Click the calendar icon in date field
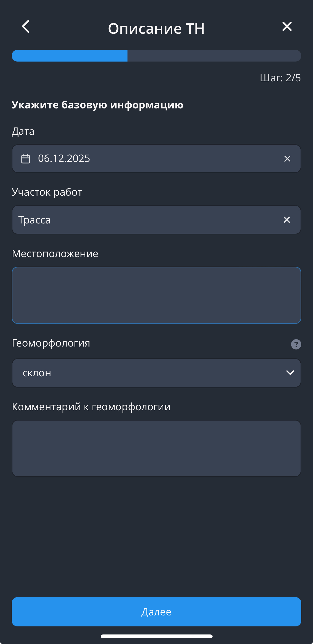This screenshot has width=313, height=644. point(25,159)
